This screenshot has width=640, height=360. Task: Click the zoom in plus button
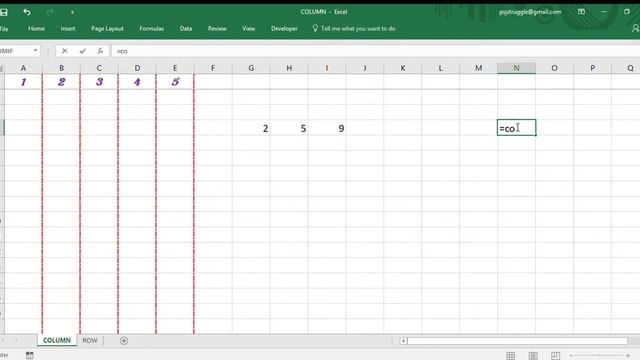coord(628,356)
